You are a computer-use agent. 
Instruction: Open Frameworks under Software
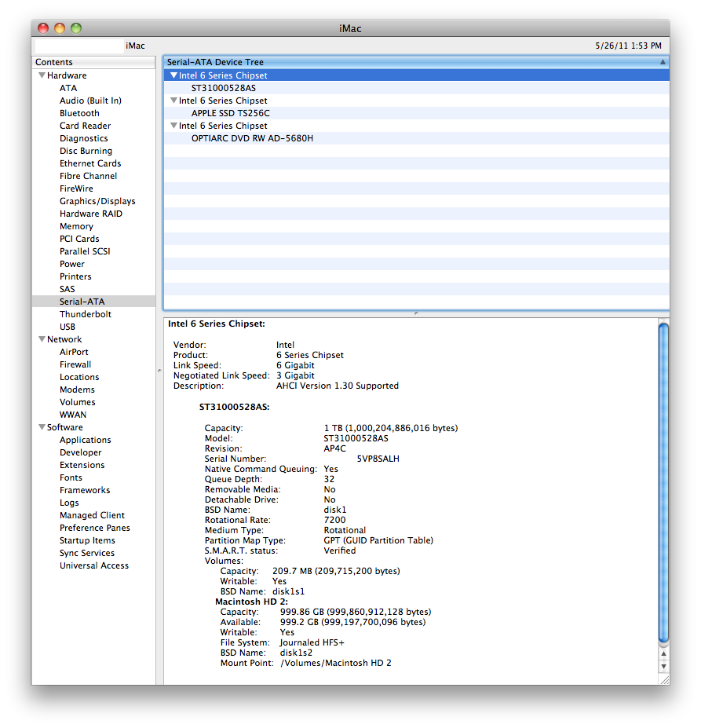85,489
